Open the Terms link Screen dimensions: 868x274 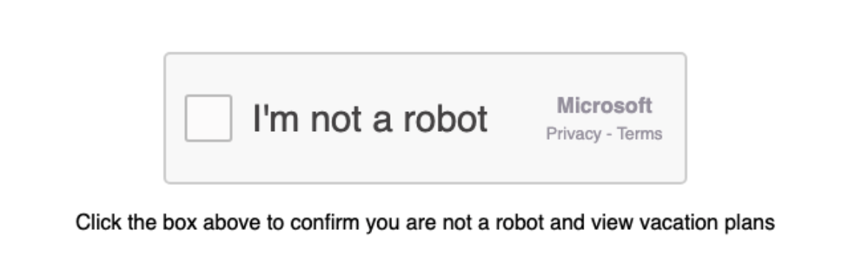click(640, 133)
